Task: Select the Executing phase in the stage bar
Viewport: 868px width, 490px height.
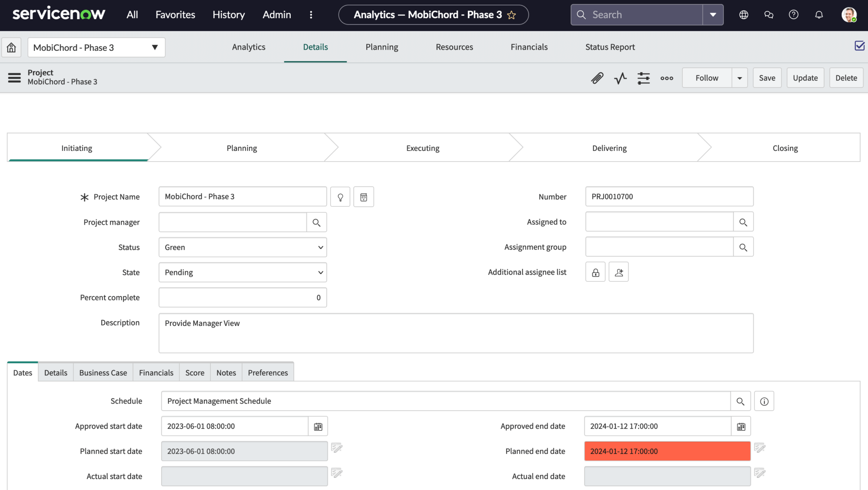Action: pos(423,148)
